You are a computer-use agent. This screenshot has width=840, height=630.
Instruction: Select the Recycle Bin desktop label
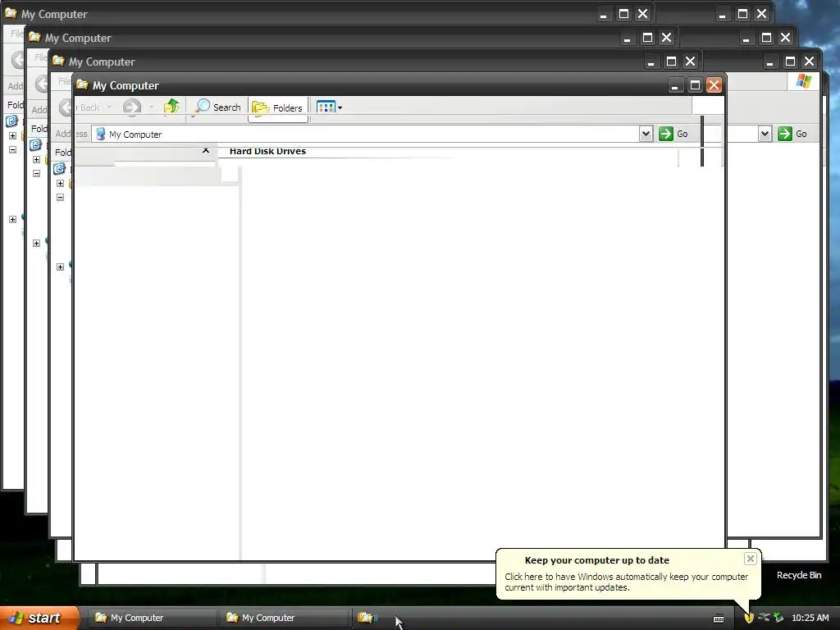coord(799,575)
